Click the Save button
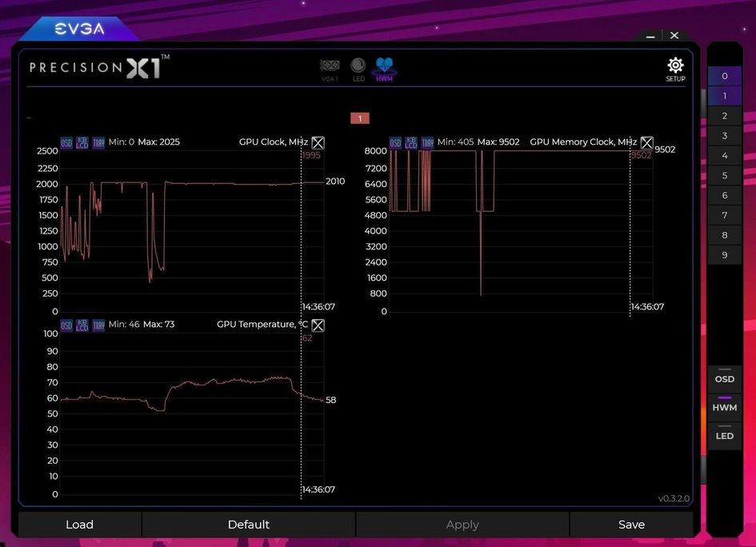 631,525
